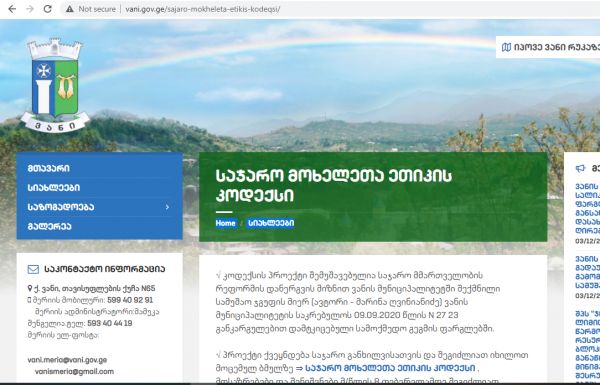Go back with the browser back arrow
The width and height of the screenshot is (600, 385).
[12, 9]
